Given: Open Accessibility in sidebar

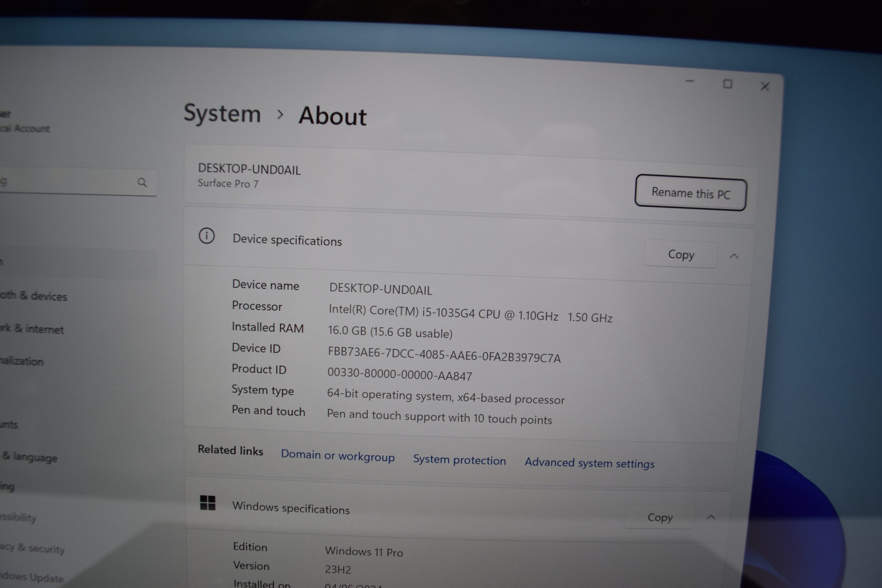Looking at the screenshot, I should (18, 517).
